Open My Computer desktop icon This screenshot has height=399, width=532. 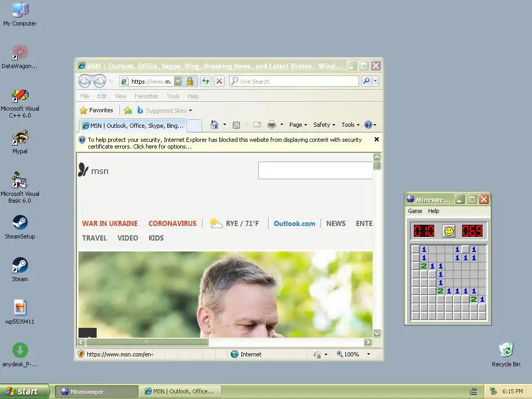pyautogui.click(x=20, y=14)
